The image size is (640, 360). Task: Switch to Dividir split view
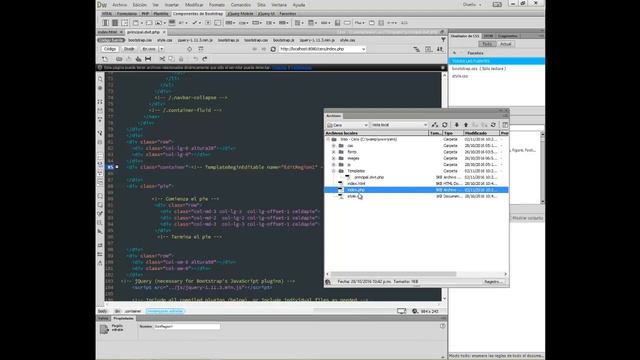(x=129, y=49)
